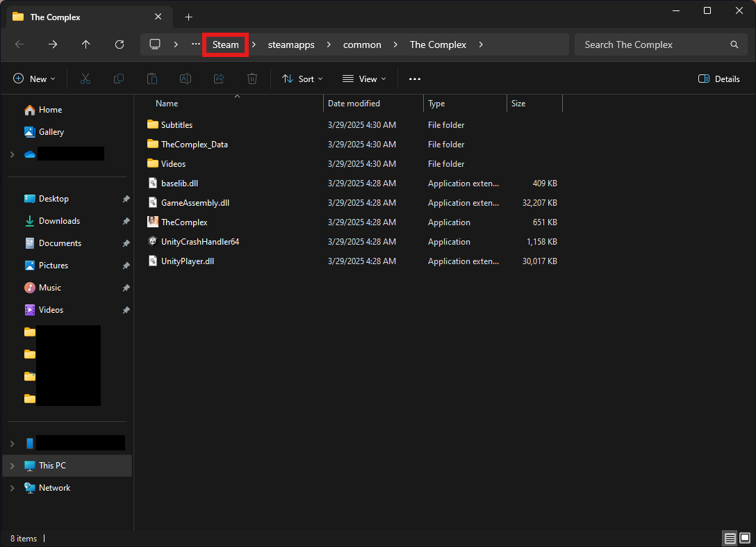The image size is (756, 547).
Task: Open the Sort options dropdown
Action: point(302,79)
